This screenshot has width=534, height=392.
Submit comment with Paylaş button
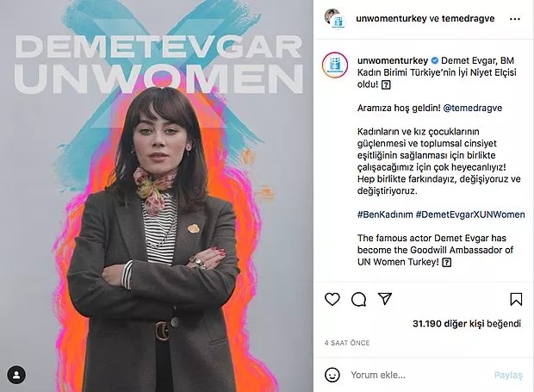508,375
